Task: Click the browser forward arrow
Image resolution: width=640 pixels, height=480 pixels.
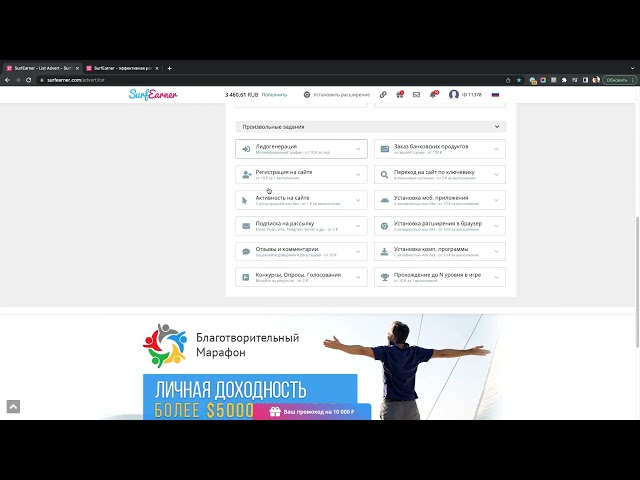Action: click(18, 80)
